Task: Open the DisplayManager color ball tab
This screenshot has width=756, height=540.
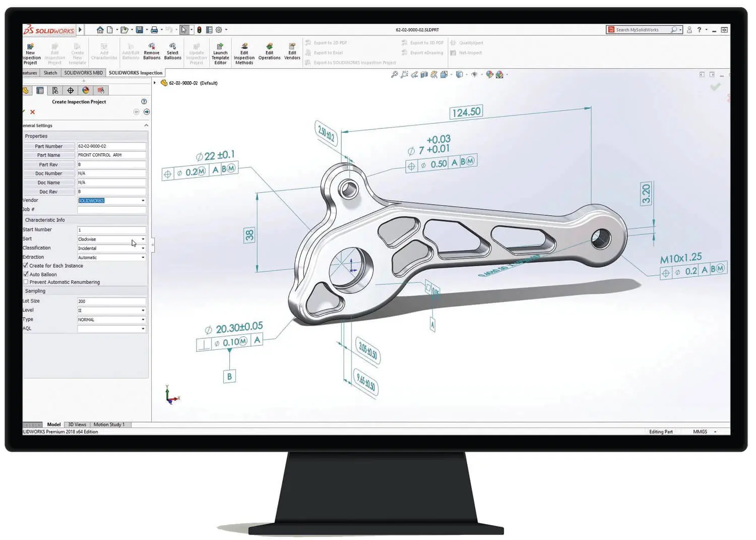Action: coord(86,91)
